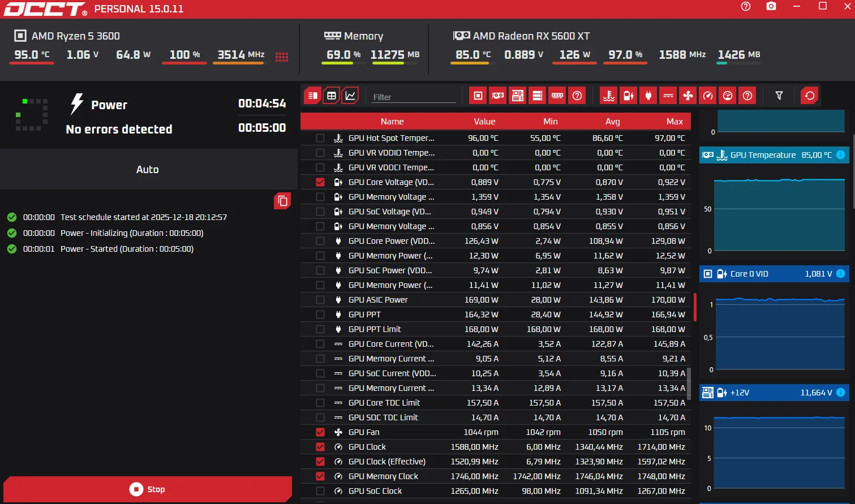Switch to the list layout view icon
Viewport: 855px width, 504px height.
pos(312,96)
